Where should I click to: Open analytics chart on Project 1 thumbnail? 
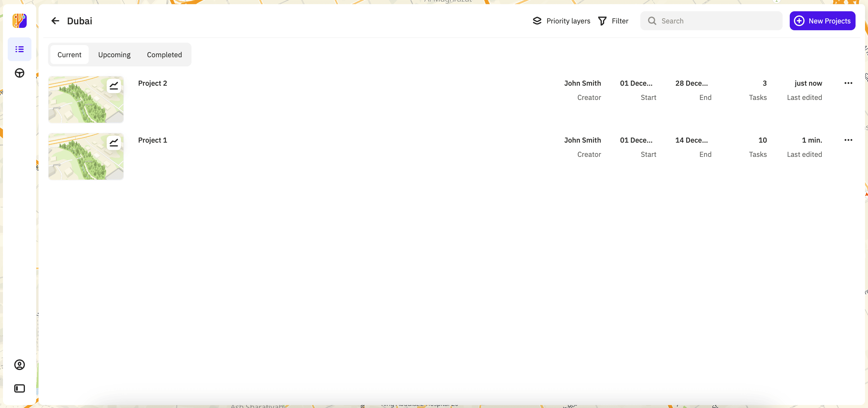tap(114, 143)
